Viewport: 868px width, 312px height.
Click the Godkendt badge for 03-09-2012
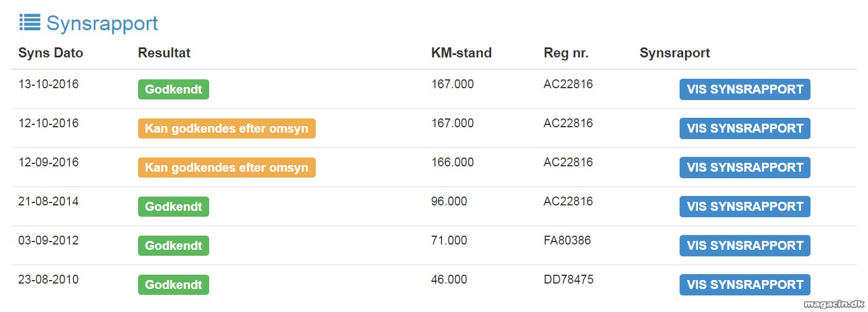[174, 246]
